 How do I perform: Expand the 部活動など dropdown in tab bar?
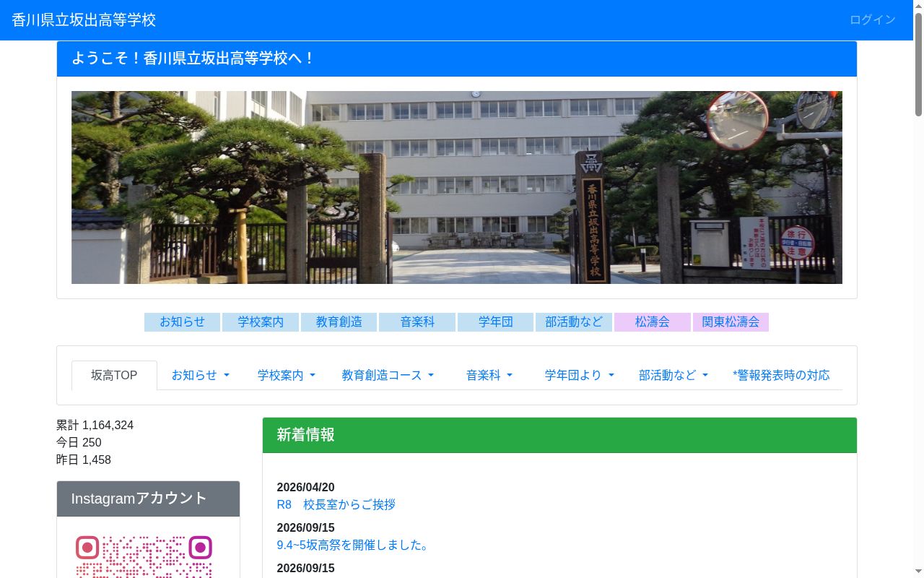click(x=674, y=375)
